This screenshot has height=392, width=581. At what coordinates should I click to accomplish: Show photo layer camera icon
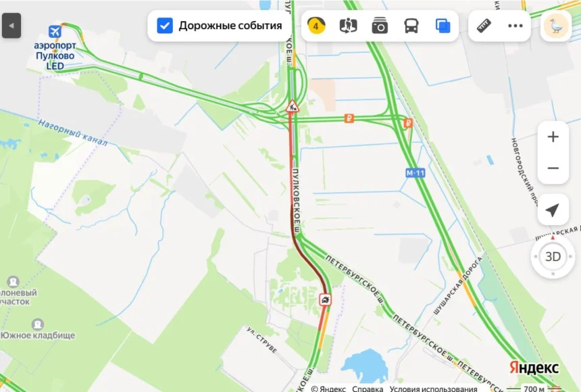[380, 26]
